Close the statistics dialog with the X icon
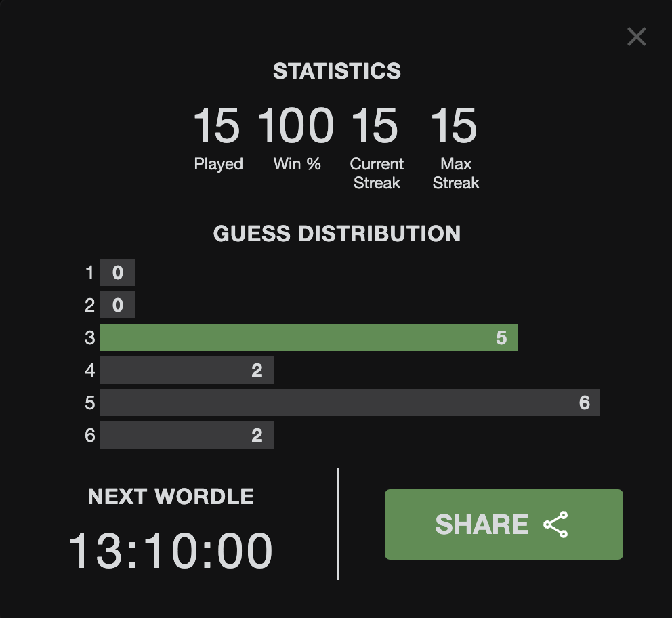The height and width of the screenshot is (618, 672). point(636,37)
